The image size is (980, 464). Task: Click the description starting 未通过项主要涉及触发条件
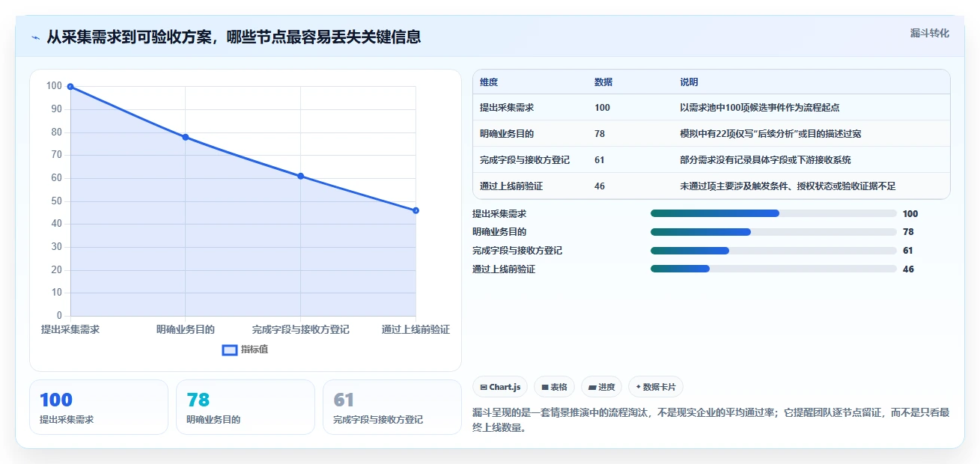[788, 186]
